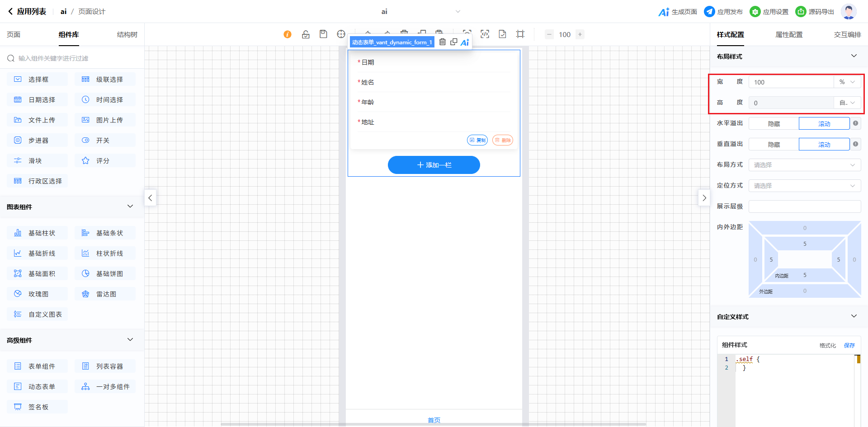Viewport: 868px width, 427px height.
Task: Click the orange info icon in toolbar
Action: point(288,34)
